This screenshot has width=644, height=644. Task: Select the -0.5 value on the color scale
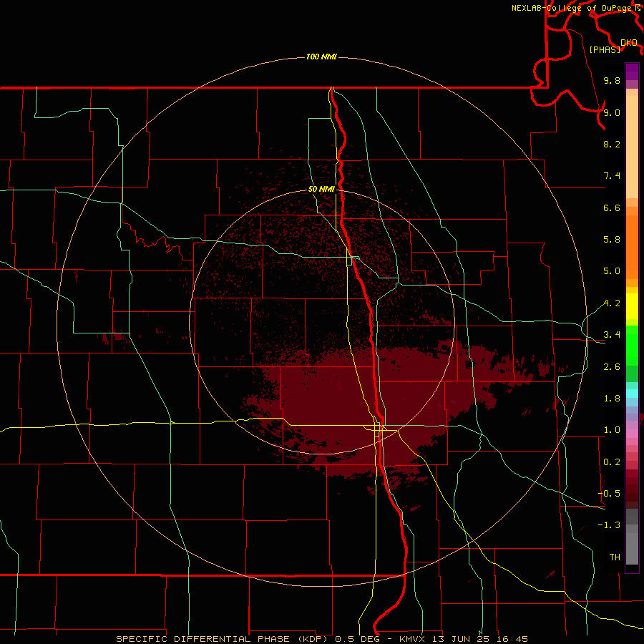(x=609, y=494)
